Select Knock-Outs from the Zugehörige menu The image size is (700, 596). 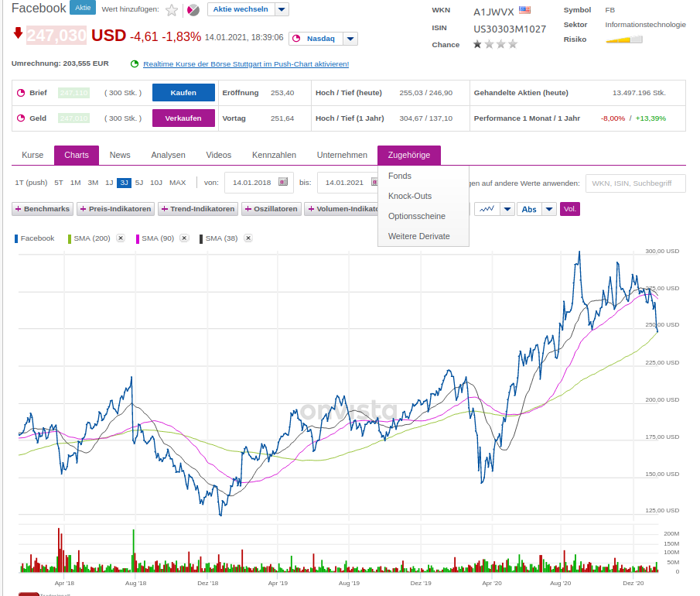pyautogui.click(x=410, y=196)
